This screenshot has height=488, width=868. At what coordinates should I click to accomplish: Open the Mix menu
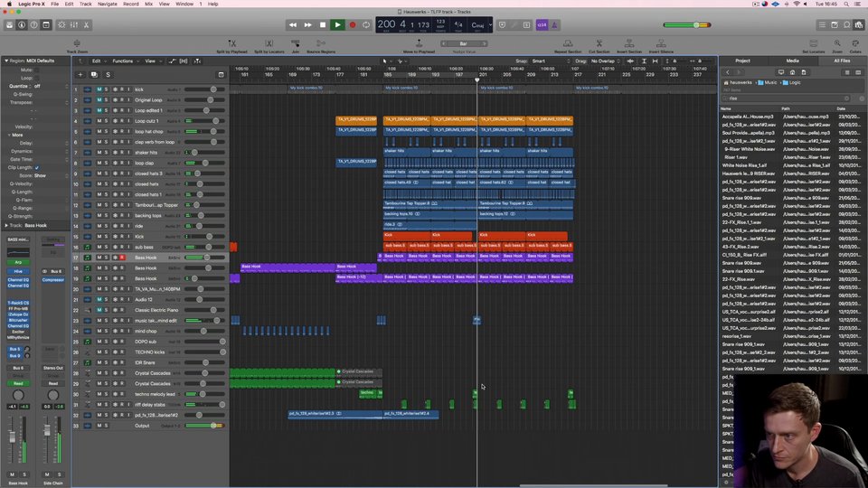point(149,4)
